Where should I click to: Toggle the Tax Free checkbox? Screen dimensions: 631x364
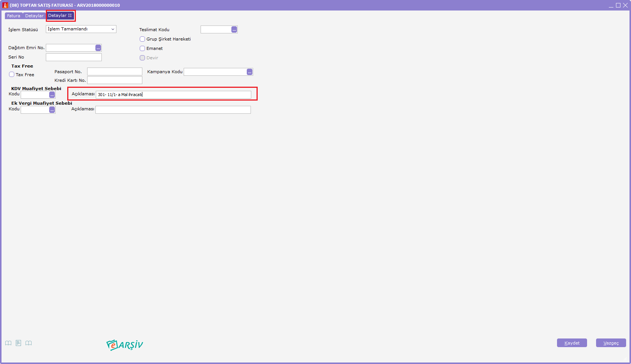(x=12, y=75)
